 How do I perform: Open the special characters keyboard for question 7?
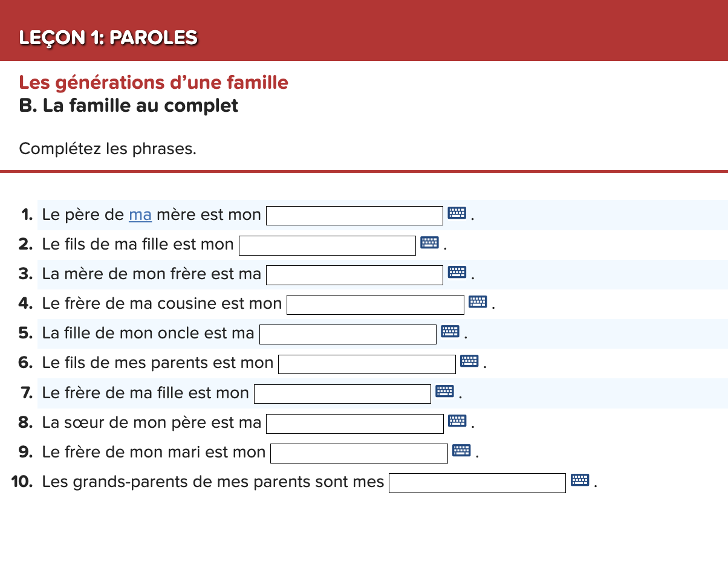coord(446,391)
